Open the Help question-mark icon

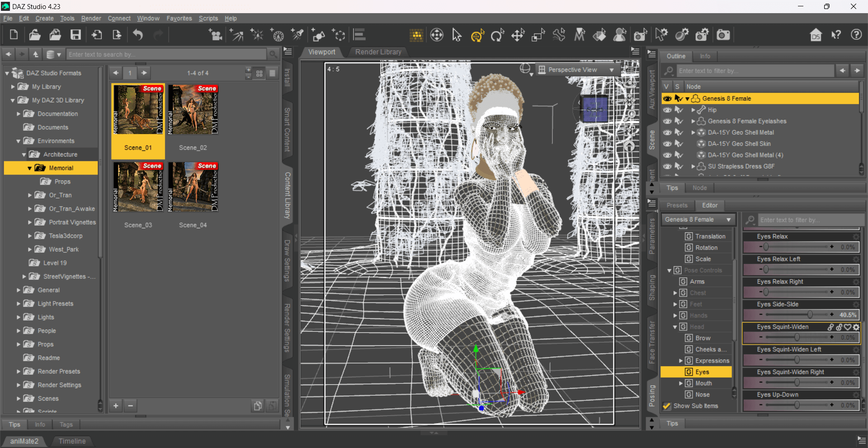pos(856,35)
